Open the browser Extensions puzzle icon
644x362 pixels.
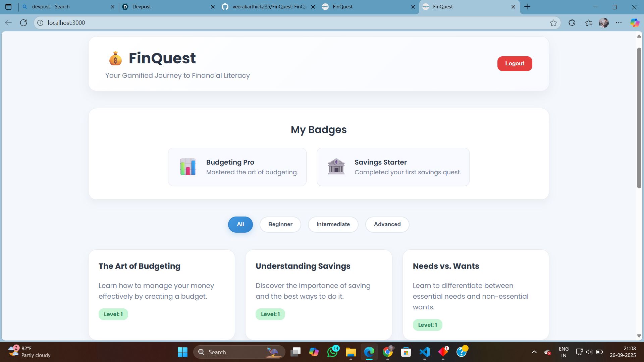(x=572, y=23)
